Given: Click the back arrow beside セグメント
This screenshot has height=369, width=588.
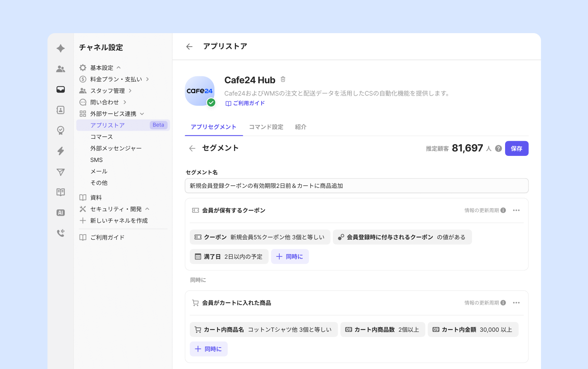Looking at the screenshot, I should pyautogui.click(x=192, y=148).
